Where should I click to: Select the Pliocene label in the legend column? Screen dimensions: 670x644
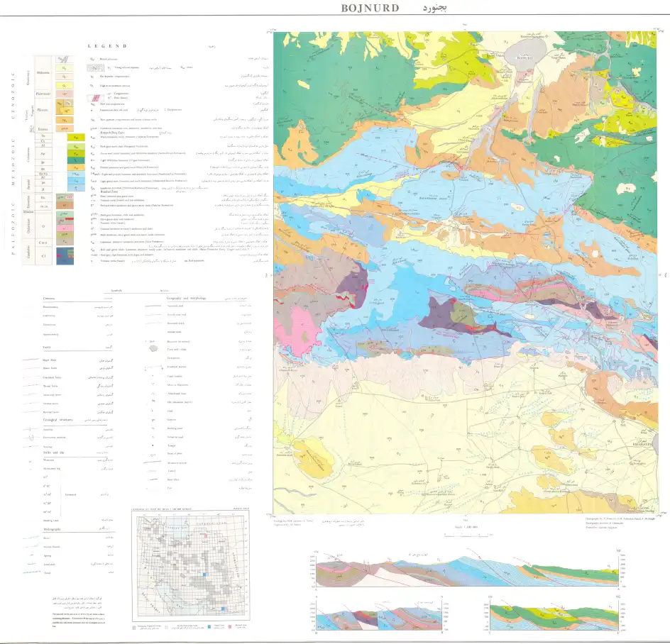tap(43, 110)
